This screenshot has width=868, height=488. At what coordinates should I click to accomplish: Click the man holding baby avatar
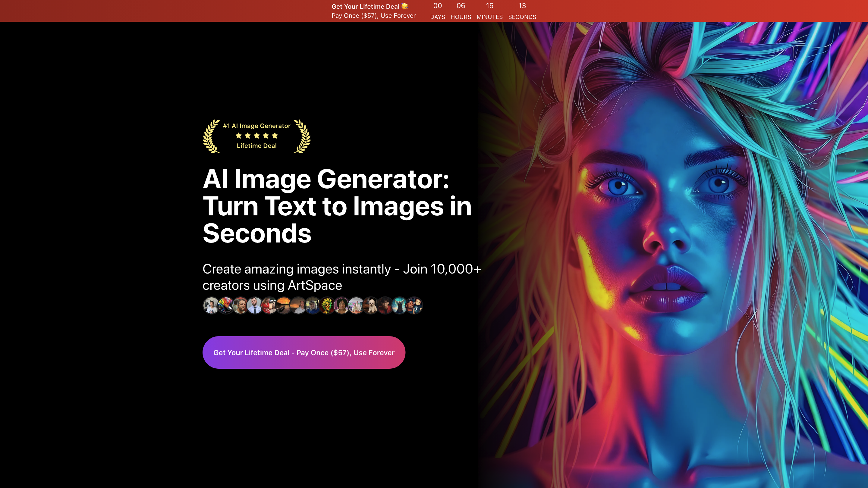[x=414, y=305]
